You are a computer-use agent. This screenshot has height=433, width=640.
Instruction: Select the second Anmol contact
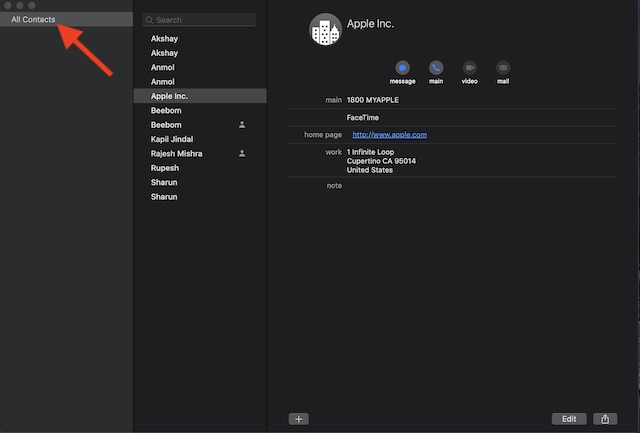point(200,82)
